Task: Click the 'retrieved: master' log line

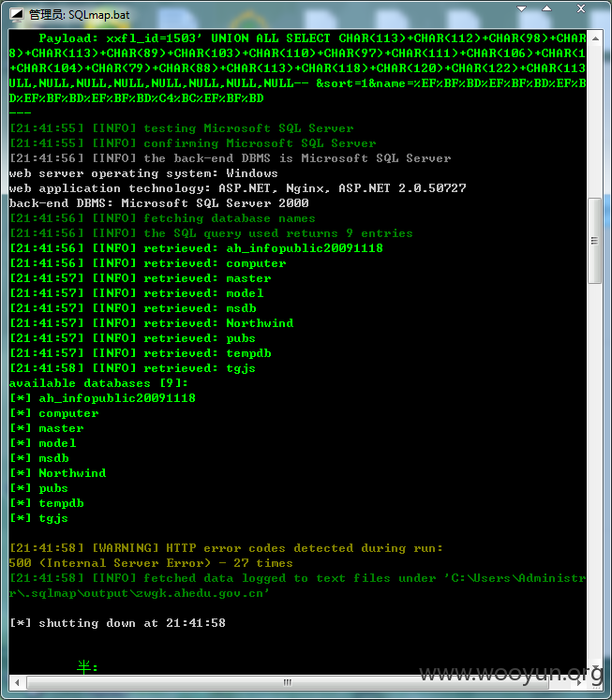Action: [x=141, y=278]
